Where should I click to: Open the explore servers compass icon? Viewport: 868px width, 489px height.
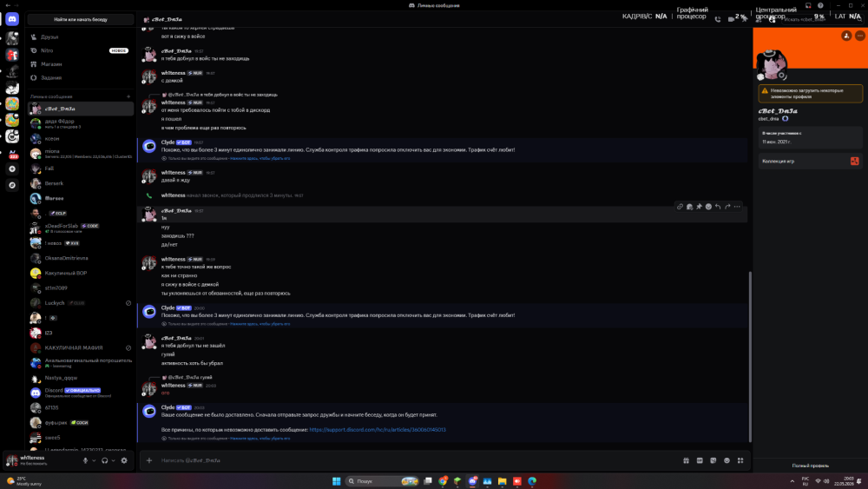coord(12,186)
